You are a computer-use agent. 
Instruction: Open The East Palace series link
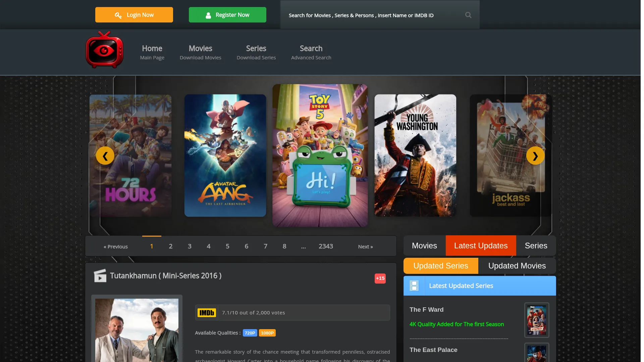click(x=433, y=350)
